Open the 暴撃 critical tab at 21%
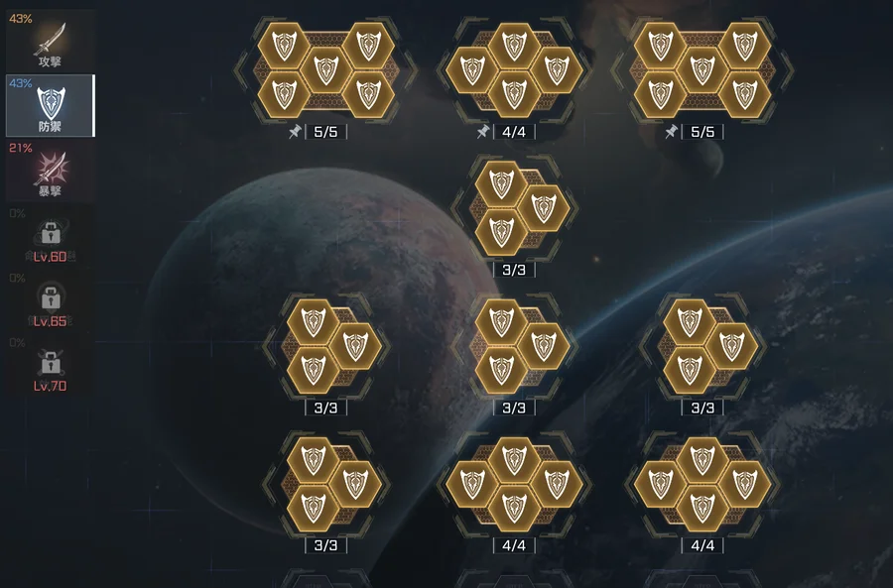 click(51, 171)
